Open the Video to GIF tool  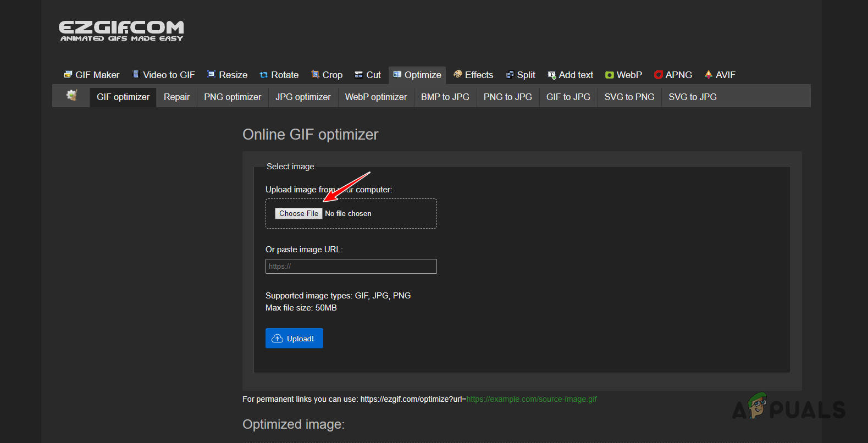point(164,75)
